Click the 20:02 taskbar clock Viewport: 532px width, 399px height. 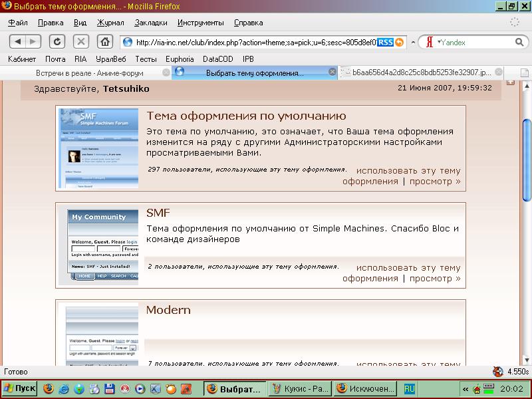tap(511, 389)
